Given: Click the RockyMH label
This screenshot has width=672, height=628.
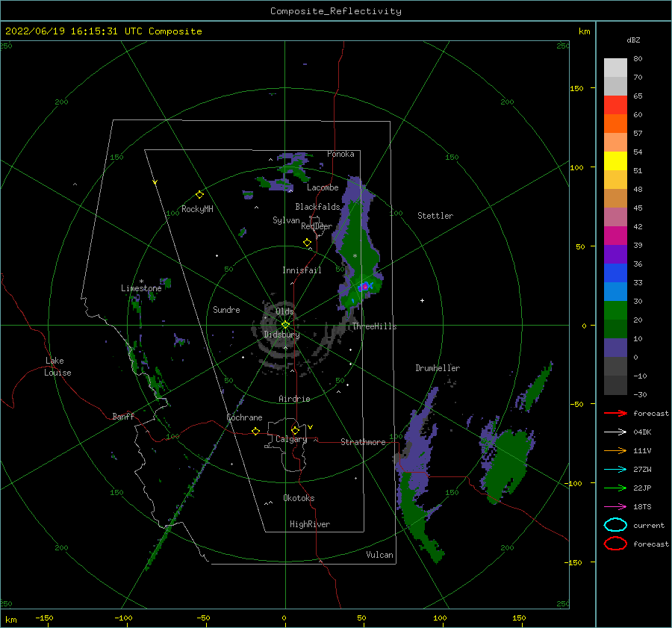Looking at the screenshot, I should click(x=197, y=209).
